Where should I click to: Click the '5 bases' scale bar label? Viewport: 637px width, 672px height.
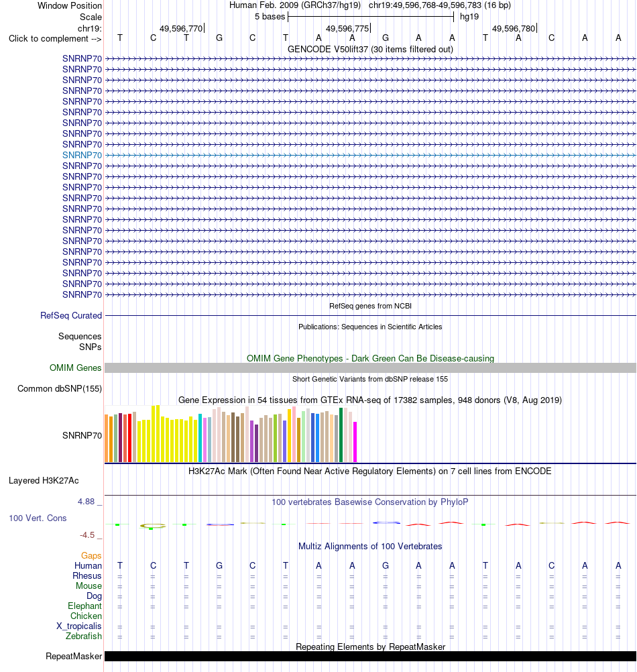270,17
